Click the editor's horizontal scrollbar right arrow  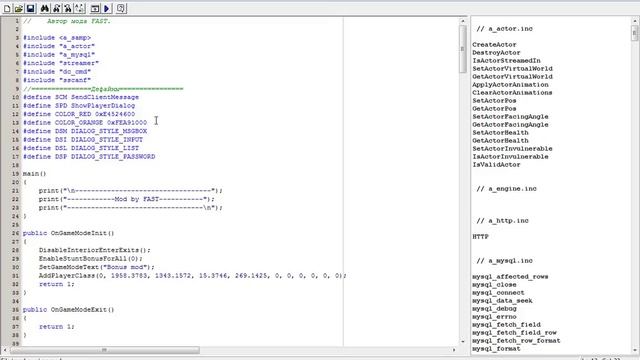(x=454, y=350)
